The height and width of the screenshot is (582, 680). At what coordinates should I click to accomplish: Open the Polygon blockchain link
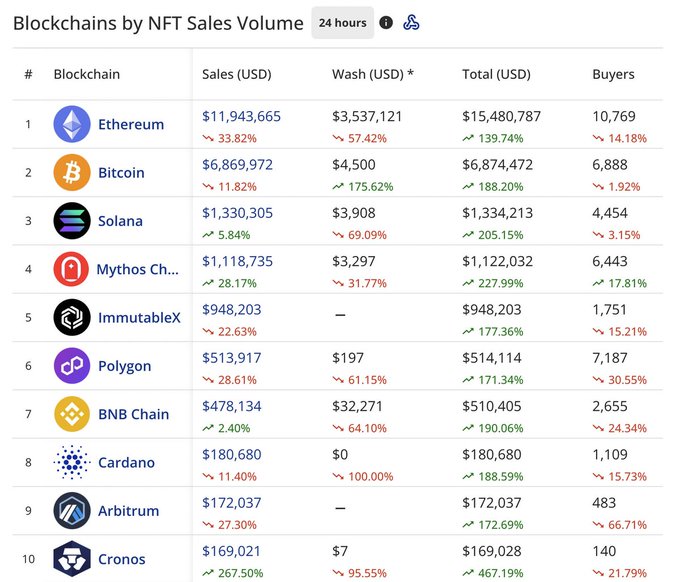124,366
